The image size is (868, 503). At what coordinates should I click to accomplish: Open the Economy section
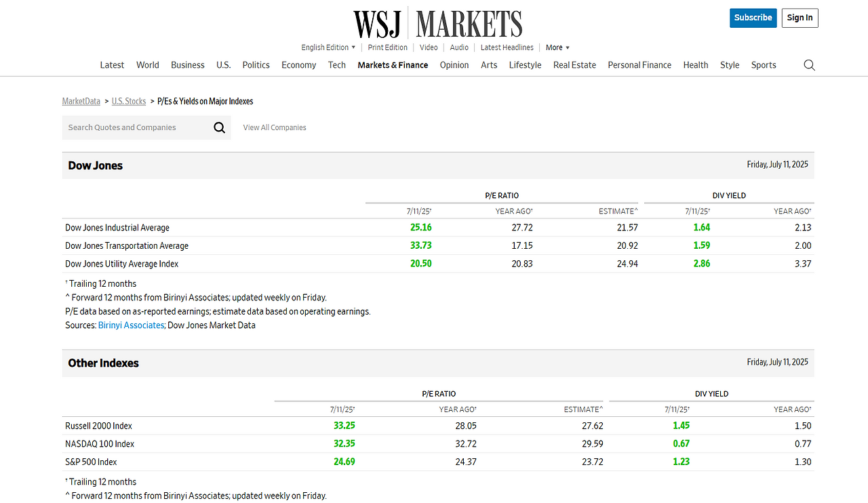299,65
